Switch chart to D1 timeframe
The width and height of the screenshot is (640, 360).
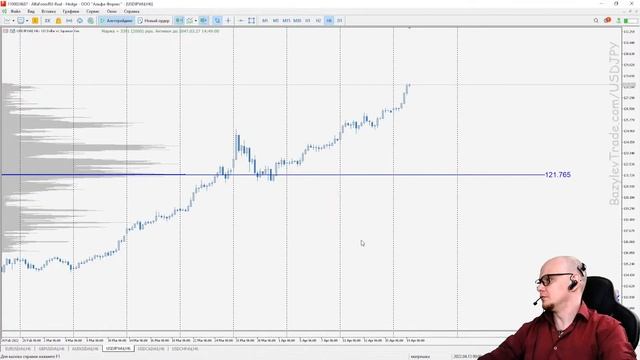[x=340, y=20]
